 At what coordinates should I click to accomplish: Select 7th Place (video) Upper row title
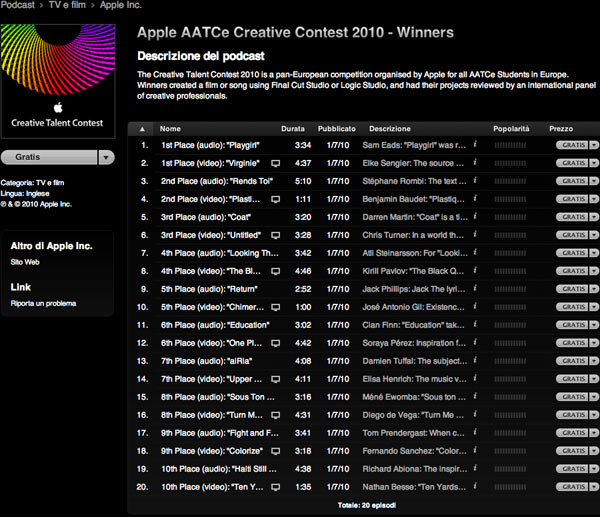click(x=212, y=379)
